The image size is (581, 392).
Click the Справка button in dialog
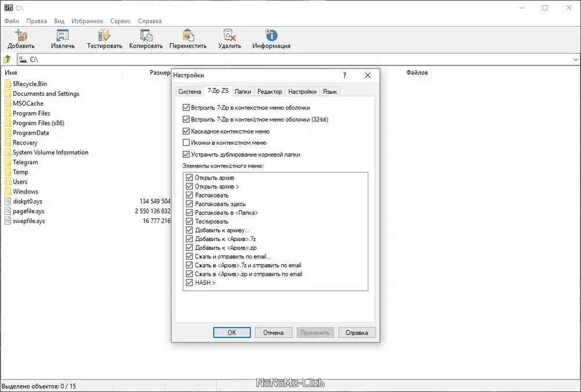coord(357,333)
